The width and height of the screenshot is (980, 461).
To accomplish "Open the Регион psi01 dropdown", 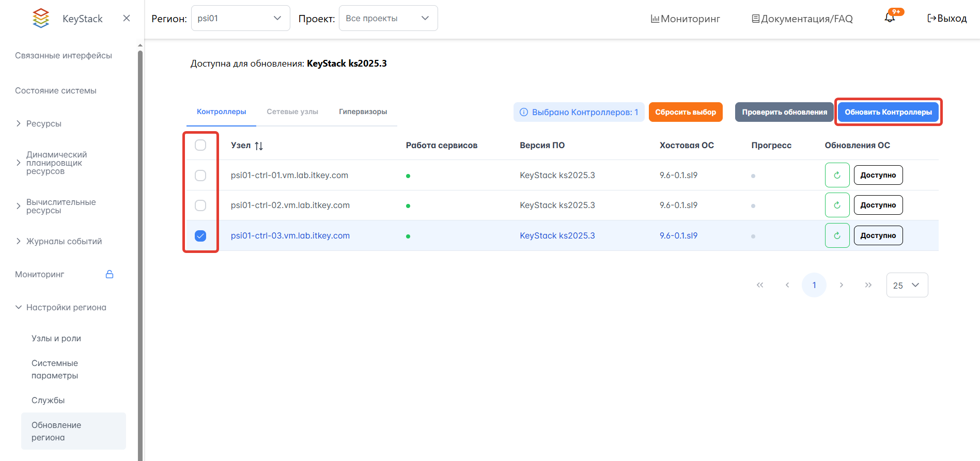I will pos(240,18).
